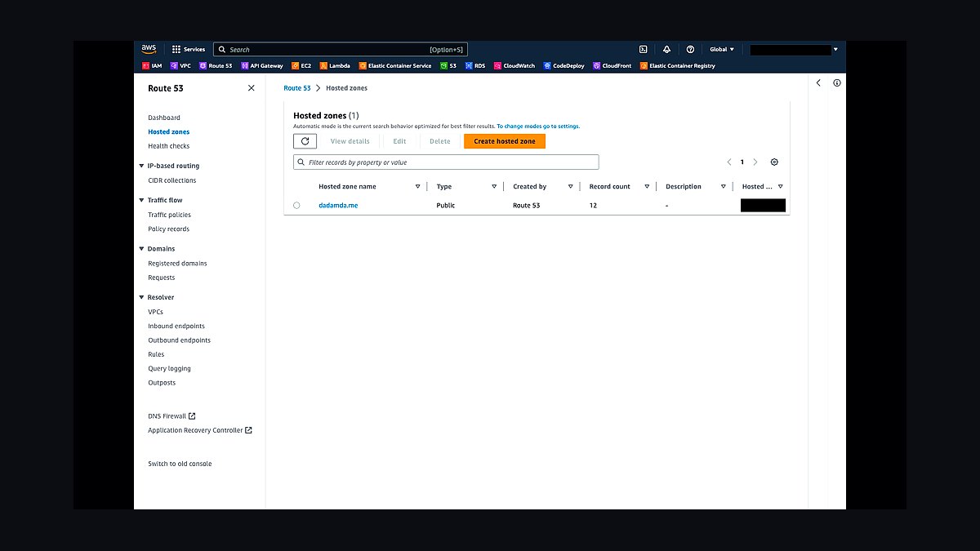980x551 pixels.
Task: Open the API Gateway bookmark shortcut
Action: [262, 65]
